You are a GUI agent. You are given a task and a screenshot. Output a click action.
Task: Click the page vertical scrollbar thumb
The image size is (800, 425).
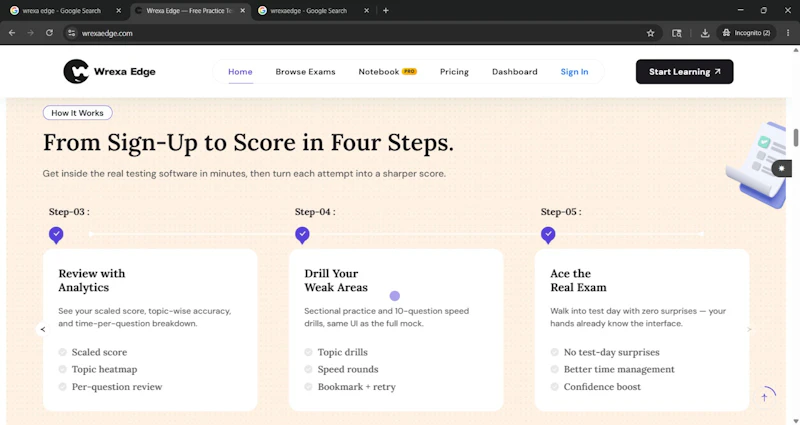tap(795, 137)
